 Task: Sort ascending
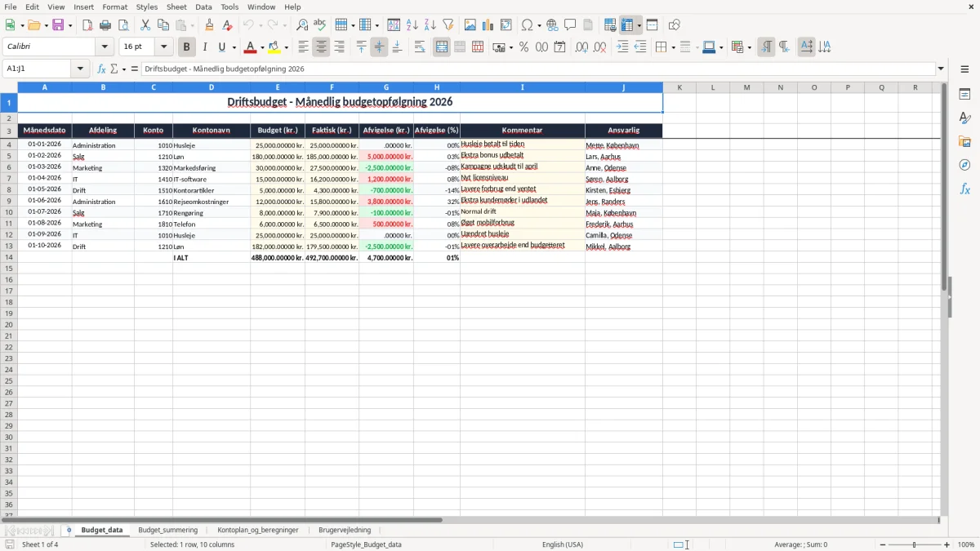click(x=412, y=25)
